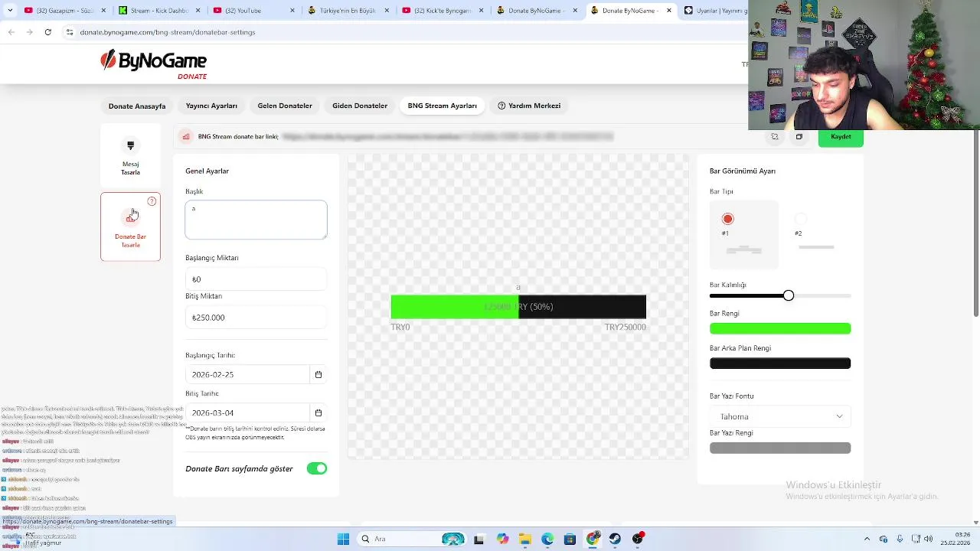Open OBS Studio from the taskbar
980x551 pixels.
point(638,539)
